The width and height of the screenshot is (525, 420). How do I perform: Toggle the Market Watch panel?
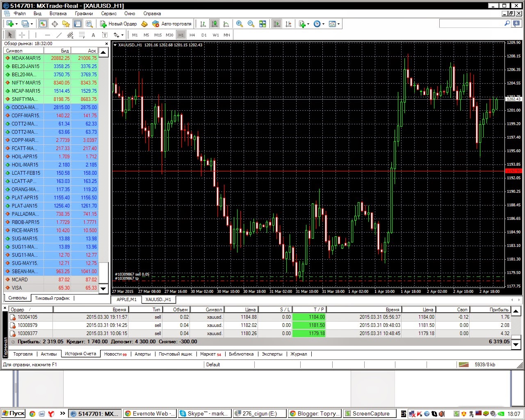43,24
